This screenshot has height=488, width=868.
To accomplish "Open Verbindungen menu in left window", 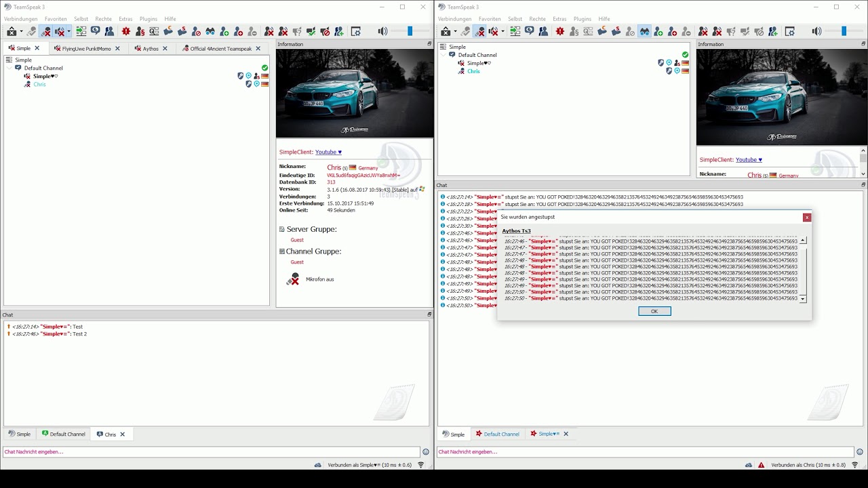I will pos(21,19).
